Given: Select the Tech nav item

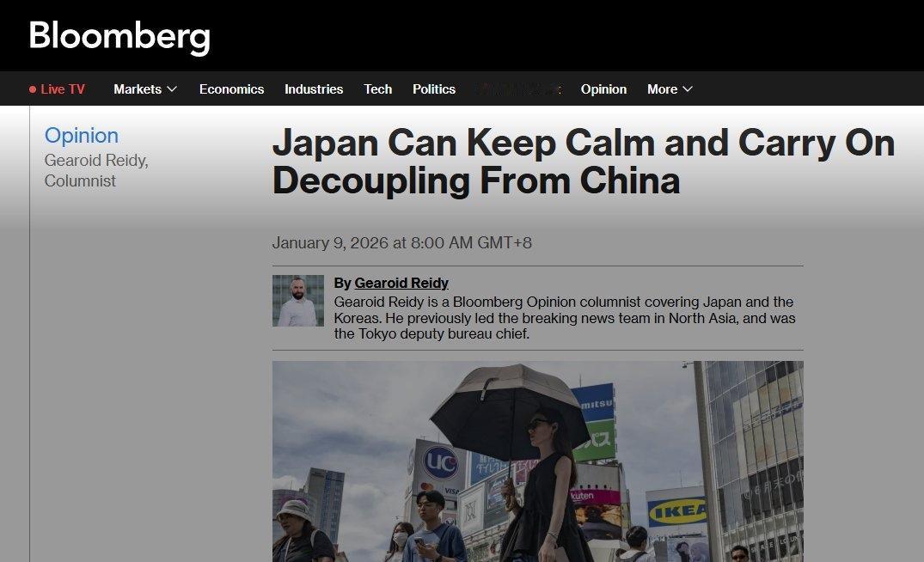Looking at the screenshot, I should (377, 89).
